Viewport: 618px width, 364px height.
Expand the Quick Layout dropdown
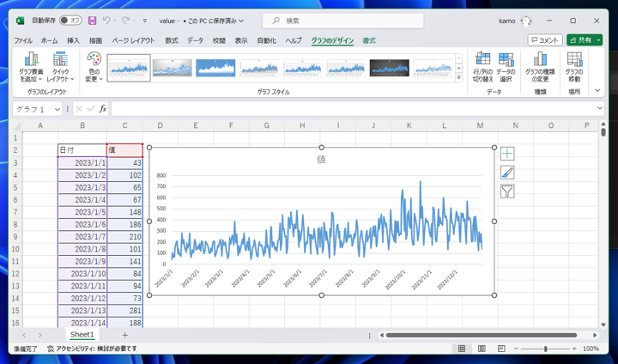pos(60,67)
